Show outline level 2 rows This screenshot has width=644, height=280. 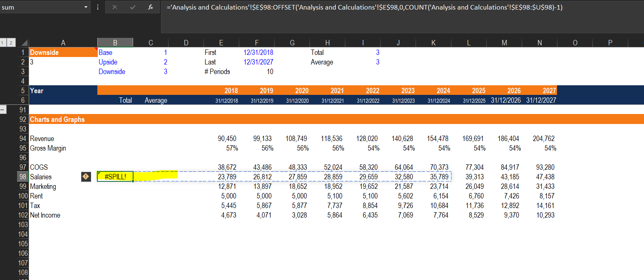tap(10, 43)
